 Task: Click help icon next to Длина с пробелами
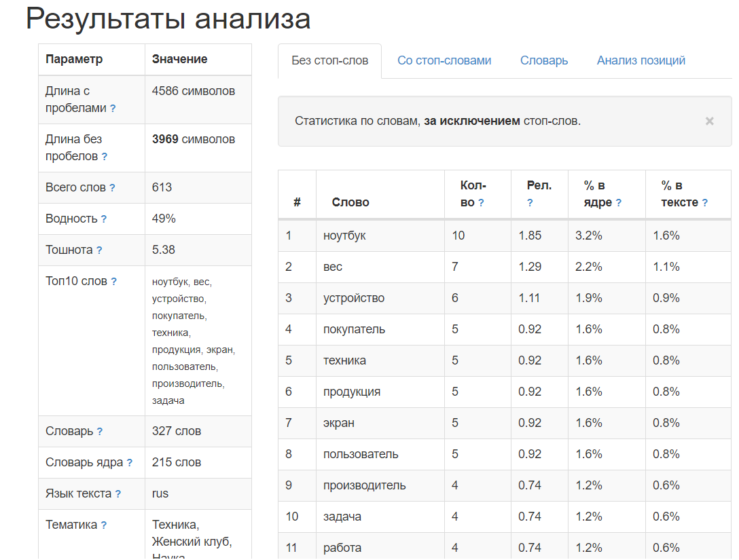click(113, 109)
